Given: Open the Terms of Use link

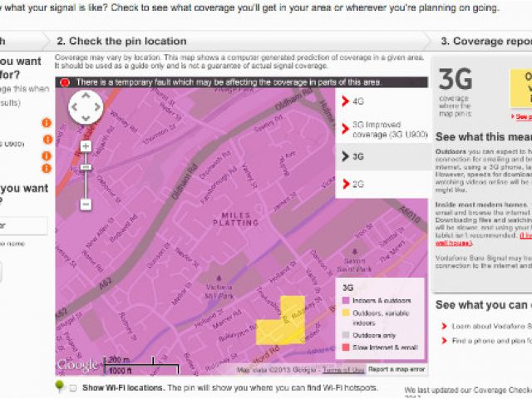Looking at the screenshot, I should click(x=343, y=369).
